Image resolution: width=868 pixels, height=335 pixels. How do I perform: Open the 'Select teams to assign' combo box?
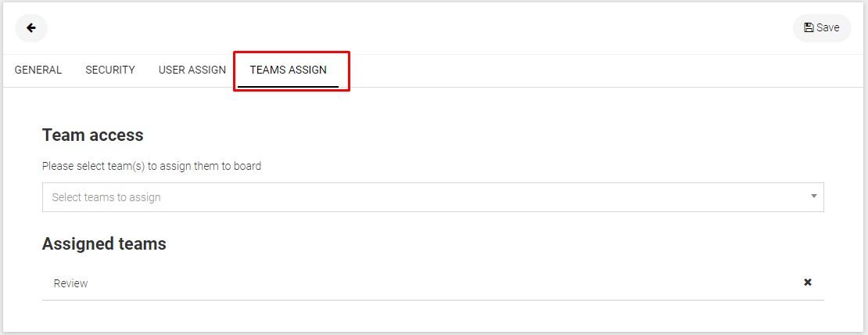pos(433,197)
